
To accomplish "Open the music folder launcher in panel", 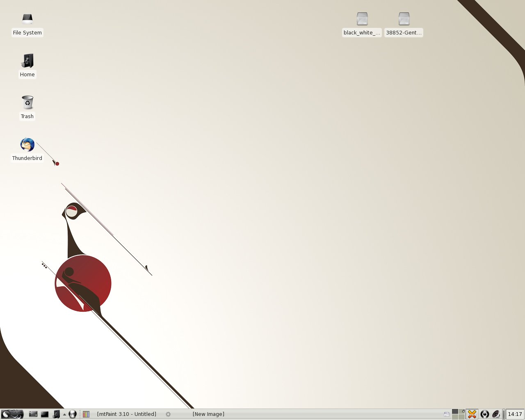I will click(x=56, y=414).
